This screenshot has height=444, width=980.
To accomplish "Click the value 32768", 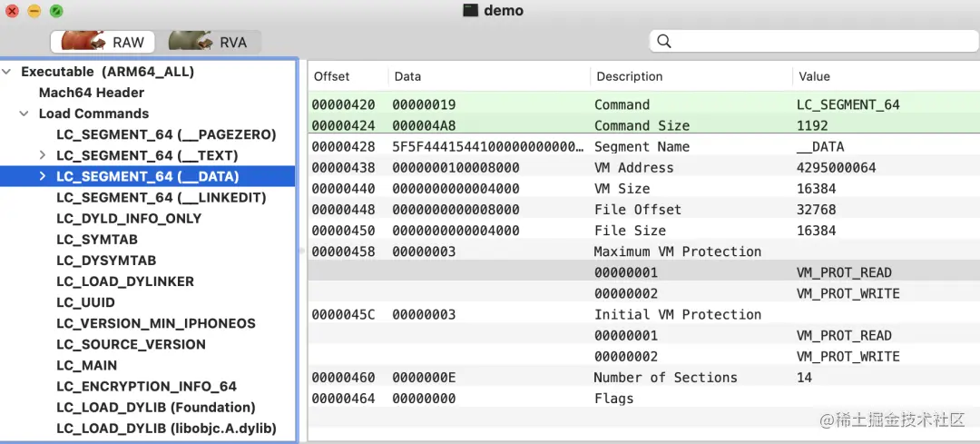I will click(x=817, y=210).
